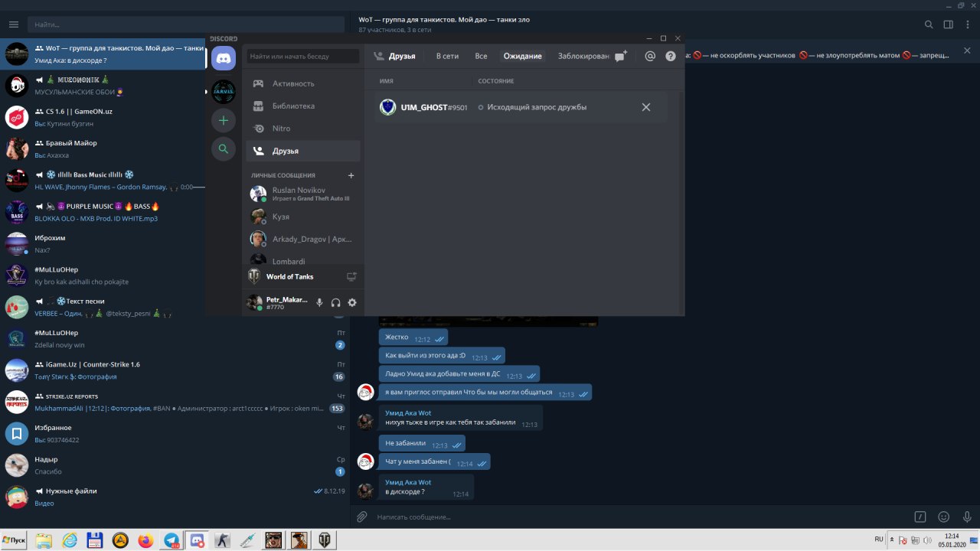Open PURPLE MUSIC BASS channel
The image size is (980, 551).
(x=103, y=212)
